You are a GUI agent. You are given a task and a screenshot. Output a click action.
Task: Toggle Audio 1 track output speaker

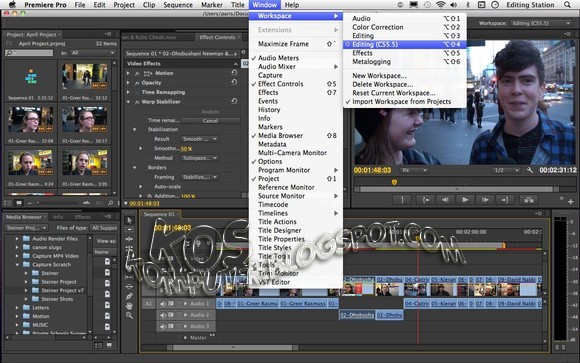click(163, 303)
